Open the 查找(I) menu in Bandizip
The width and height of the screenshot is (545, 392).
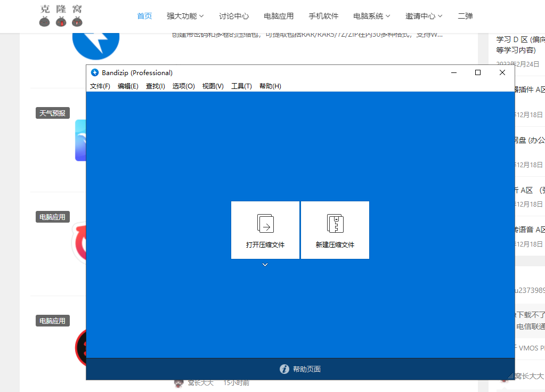pyautogui.click(x=156, y=86)
